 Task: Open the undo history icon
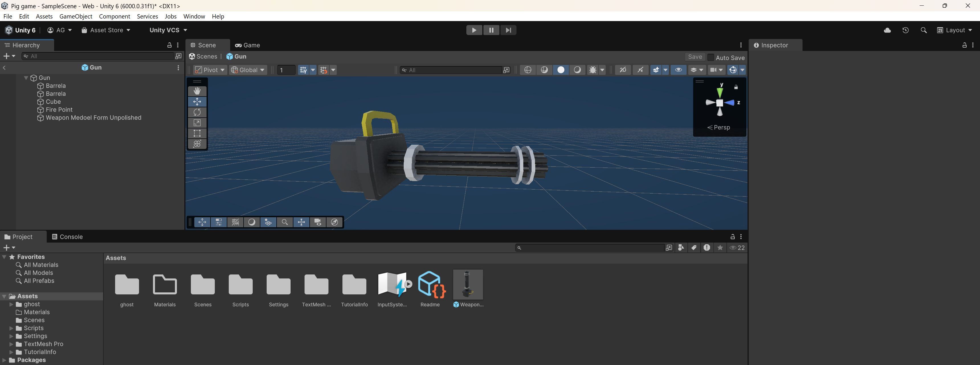(905, 30)
